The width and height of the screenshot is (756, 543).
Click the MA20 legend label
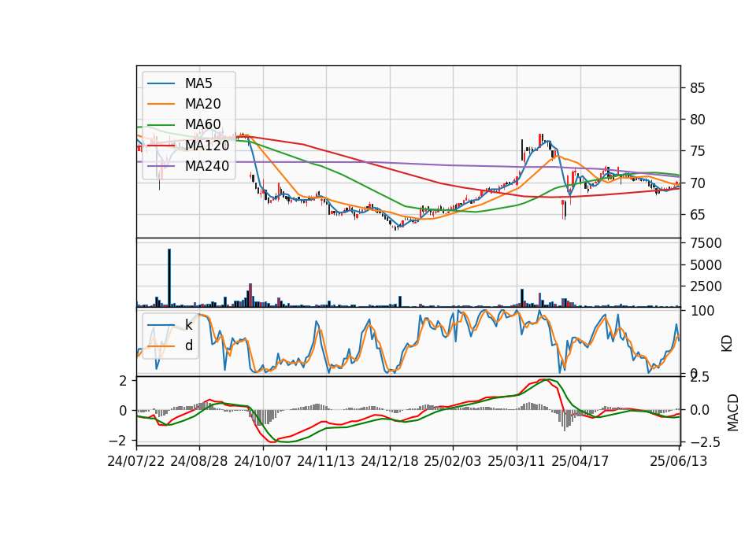coord(202,104)
